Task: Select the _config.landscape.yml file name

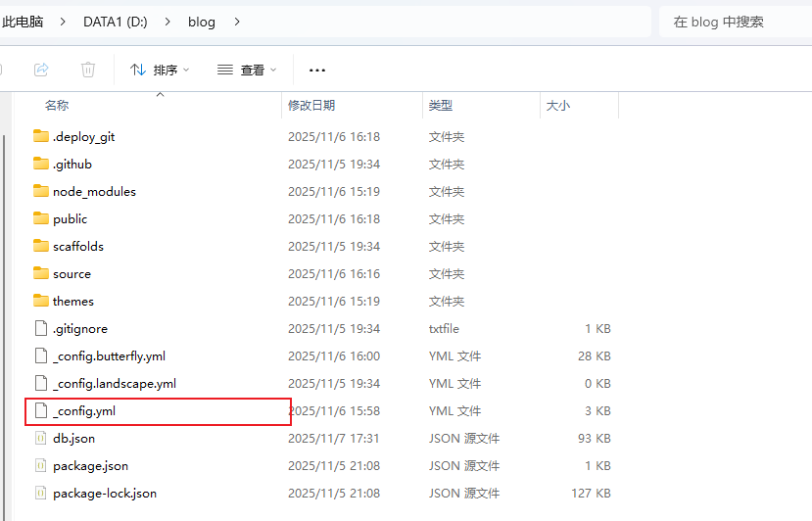Action: (x=115, y=384)
